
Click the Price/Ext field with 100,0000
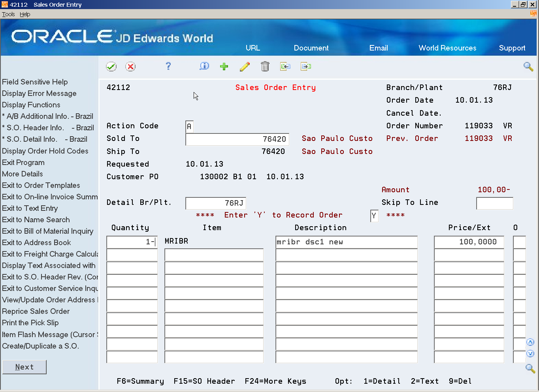click(469, 242)
